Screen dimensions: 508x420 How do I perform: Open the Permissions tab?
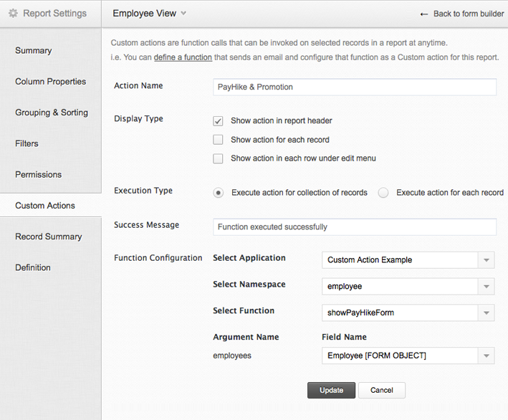39,175
